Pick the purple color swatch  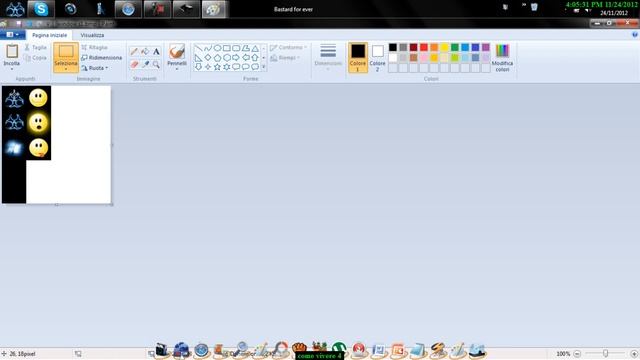tap(486, 48)
